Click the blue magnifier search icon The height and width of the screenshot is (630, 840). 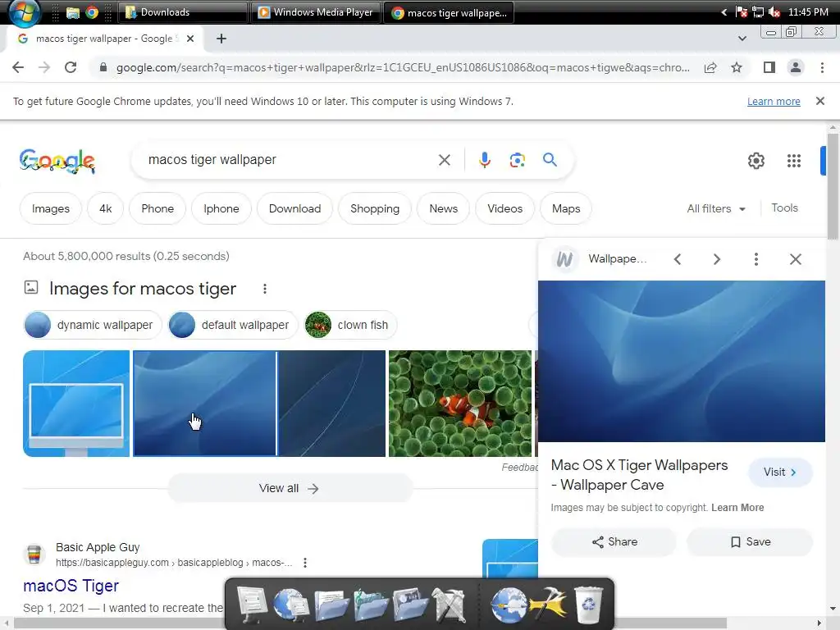pos(550,160)
